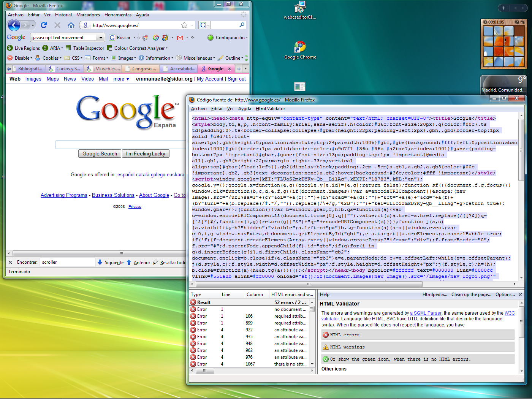Open Gmail icon in Google Toolbar

click(x=180, y=38)
